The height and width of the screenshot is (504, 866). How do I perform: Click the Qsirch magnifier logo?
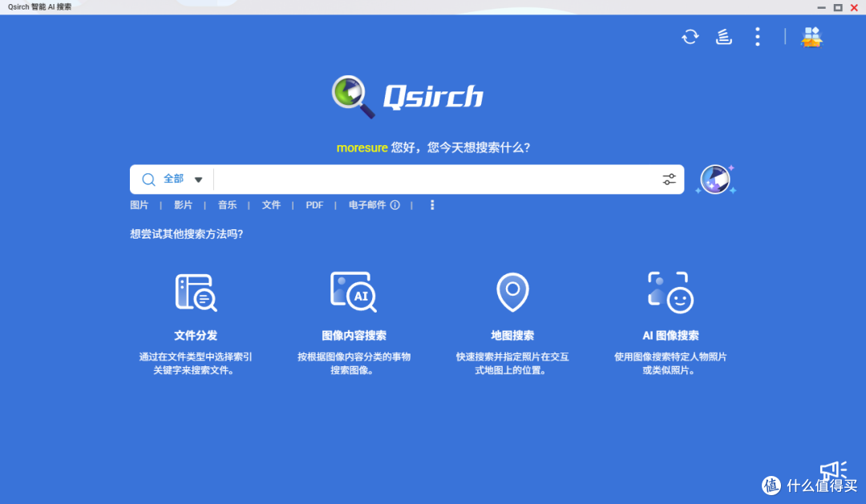tap(353, 97)
